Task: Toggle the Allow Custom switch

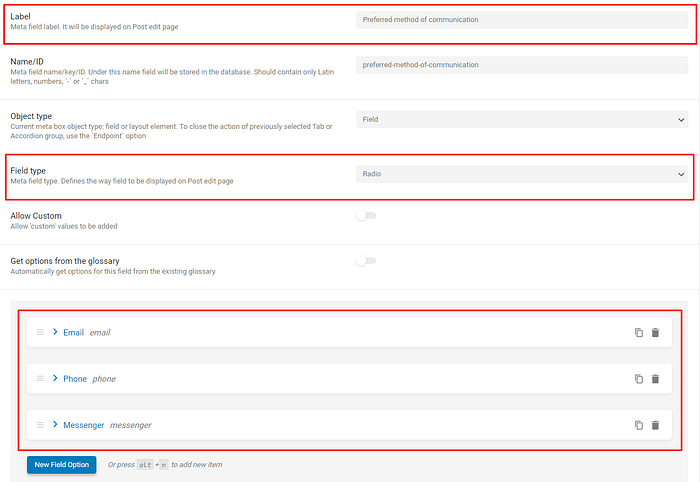Action: point(366,216)
